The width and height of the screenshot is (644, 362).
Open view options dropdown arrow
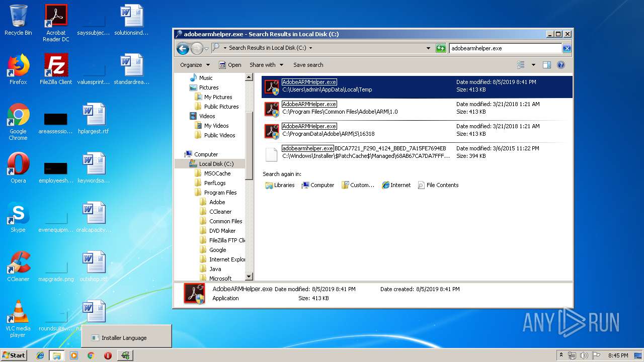click(533, 65)
